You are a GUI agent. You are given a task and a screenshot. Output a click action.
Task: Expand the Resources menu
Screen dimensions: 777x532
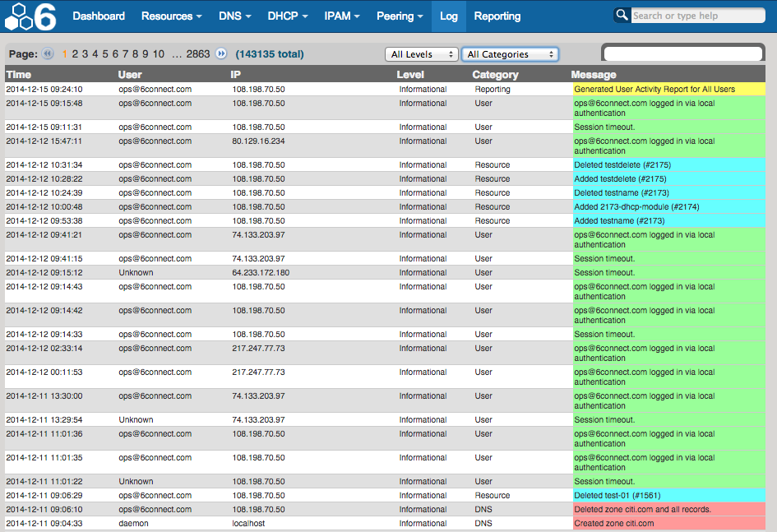[x=171, y=16]
